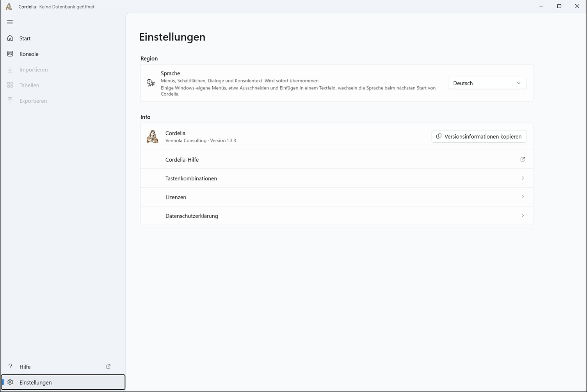587x392 pixels.
Task: Click the Sprache setting title
Action: [x=170, y=73]
